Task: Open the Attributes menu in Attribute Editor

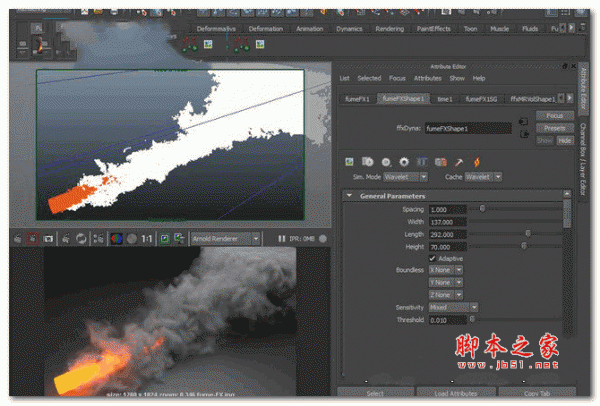Action: click(x=428, y=78)
